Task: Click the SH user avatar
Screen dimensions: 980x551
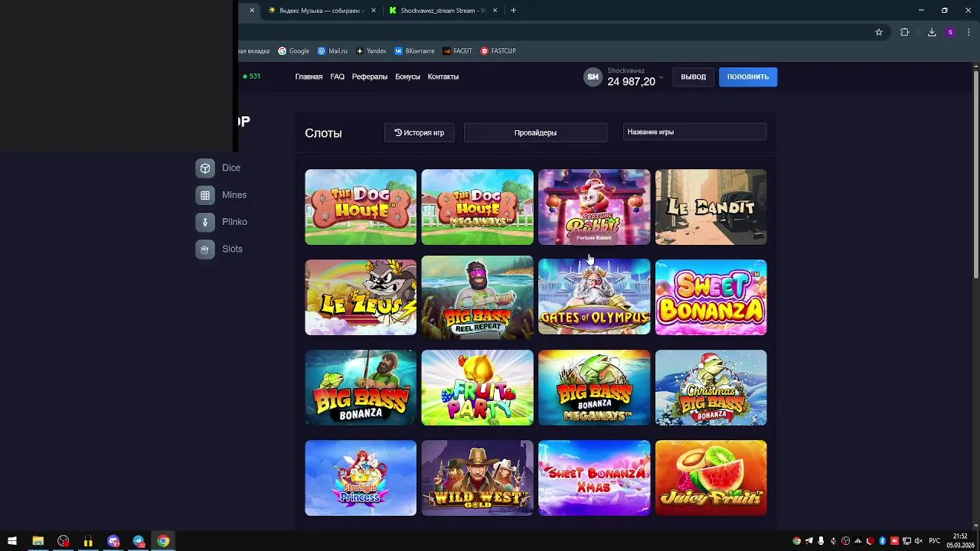Action: click(593, 77)
